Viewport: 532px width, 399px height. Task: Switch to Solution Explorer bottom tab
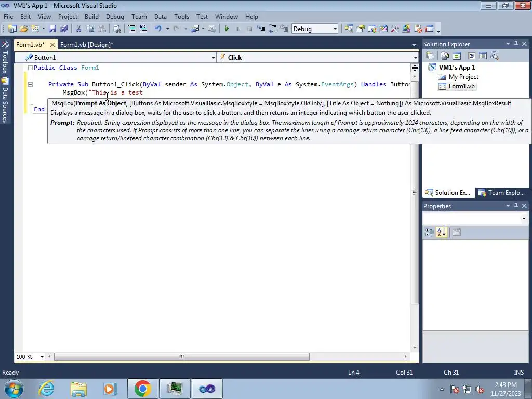tap(448, 193)
